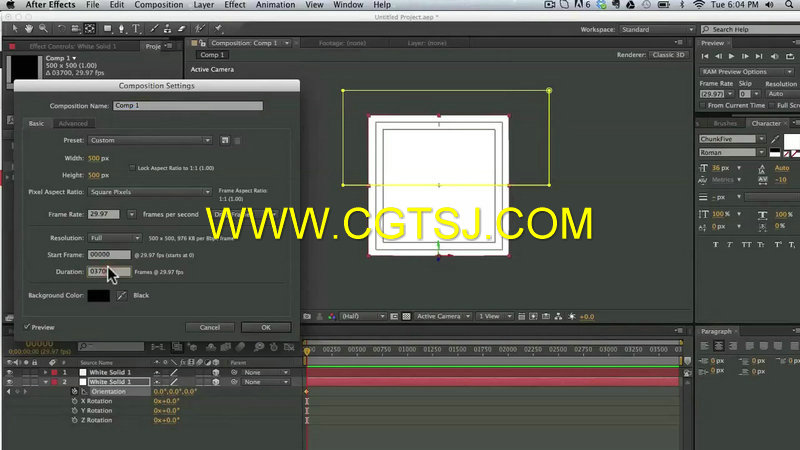
Task: Switch to the Advanced tab
Action: 73,123
